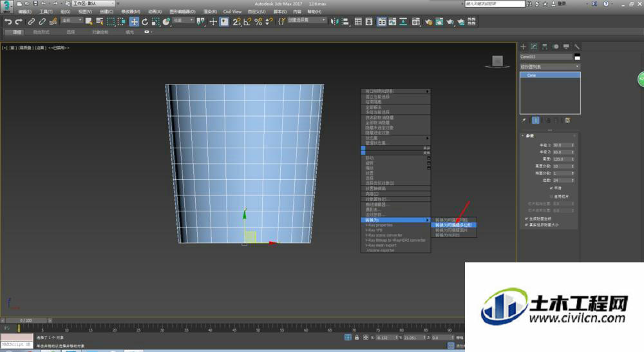The height and width of the screenshot is (352, 644).
Task: Click the 半径 1 spinner arrows
Action: [573, 145]
